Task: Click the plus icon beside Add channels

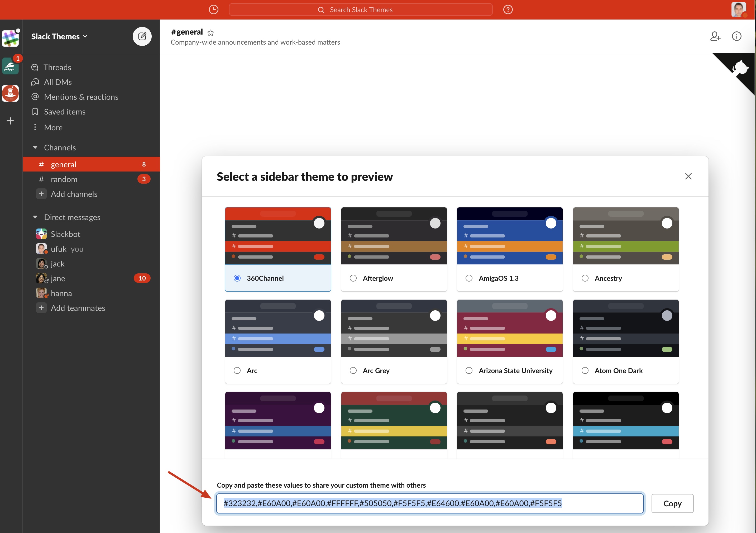Action: click(41, 194)
